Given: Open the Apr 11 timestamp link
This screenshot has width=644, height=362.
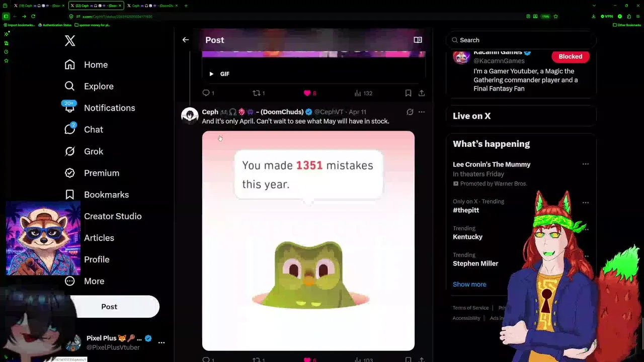Looking at the screenshot, I should coord(357,112).
